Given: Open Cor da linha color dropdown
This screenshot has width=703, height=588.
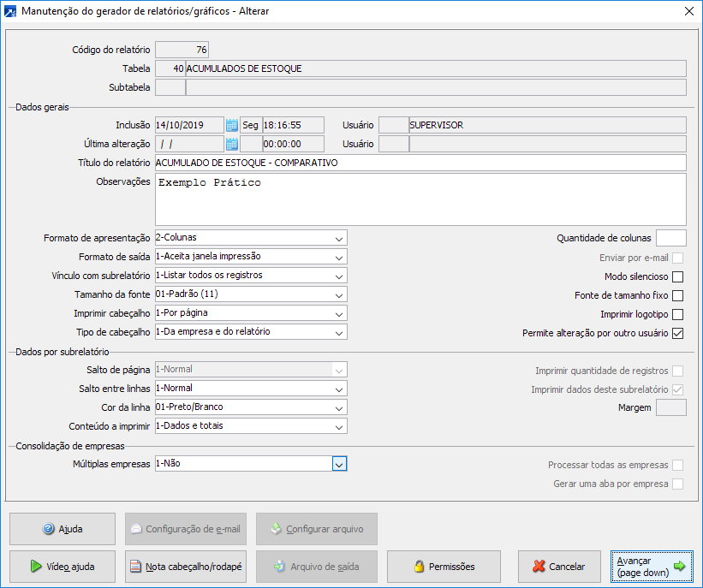Looking at the screenshot, I should 339,407.
